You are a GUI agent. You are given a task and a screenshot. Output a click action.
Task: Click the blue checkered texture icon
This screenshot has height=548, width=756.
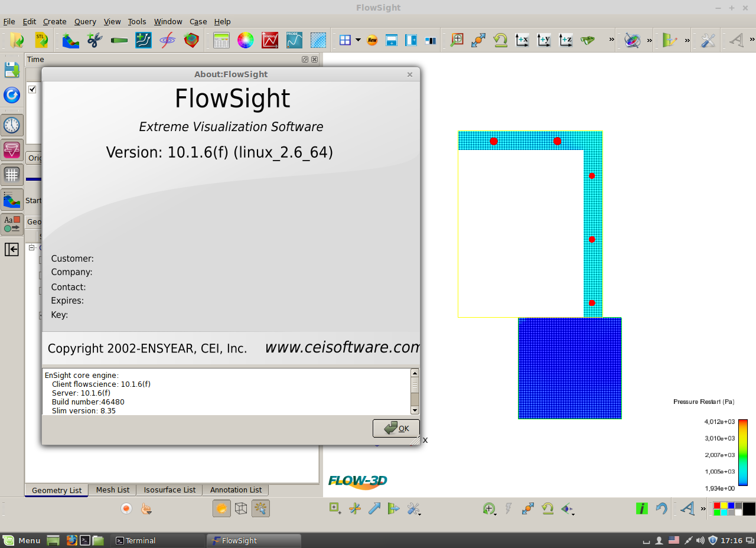click(x=318, y=40)
